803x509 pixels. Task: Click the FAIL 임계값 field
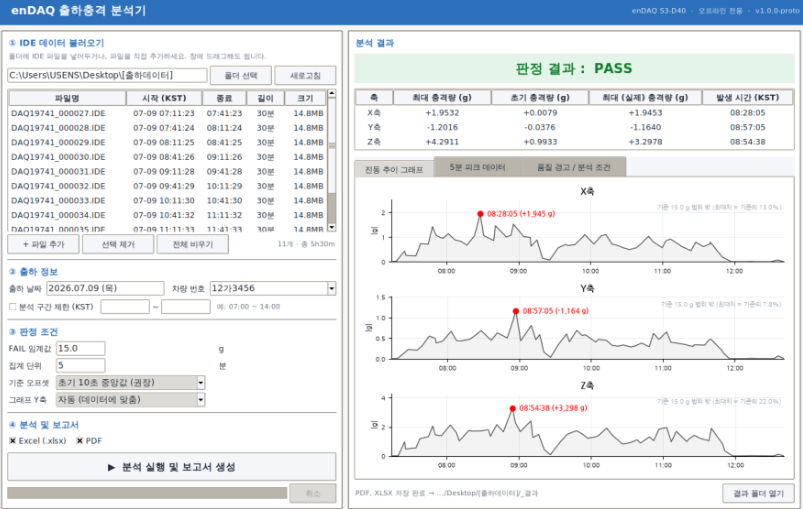point(80,348)
